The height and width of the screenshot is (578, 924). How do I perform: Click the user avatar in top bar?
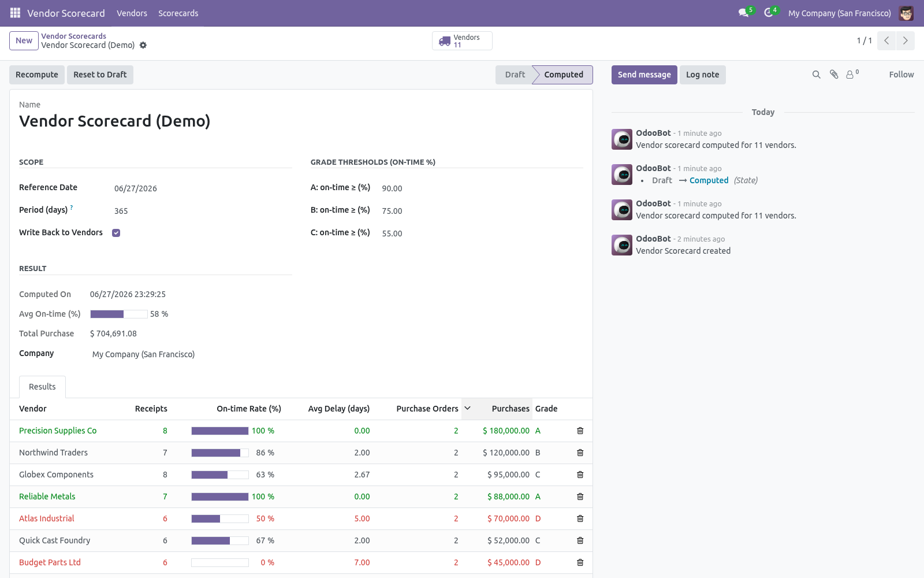coord(906,13)
